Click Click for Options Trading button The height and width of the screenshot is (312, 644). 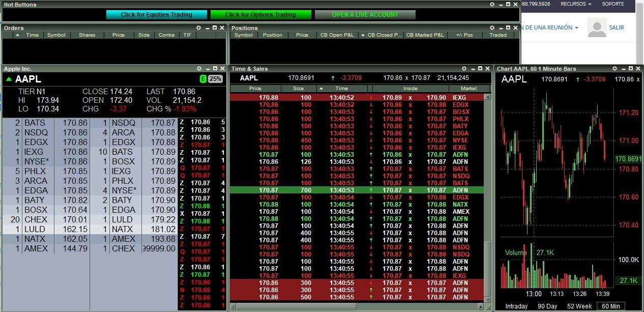tap(260, 15)
